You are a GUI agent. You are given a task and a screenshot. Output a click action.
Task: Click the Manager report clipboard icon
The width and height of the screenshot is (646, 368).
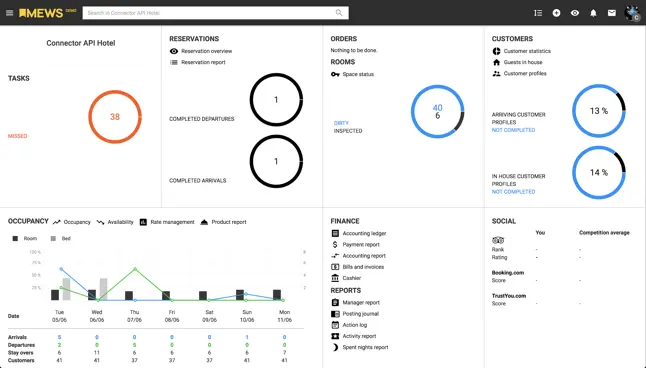click(335, 302)
